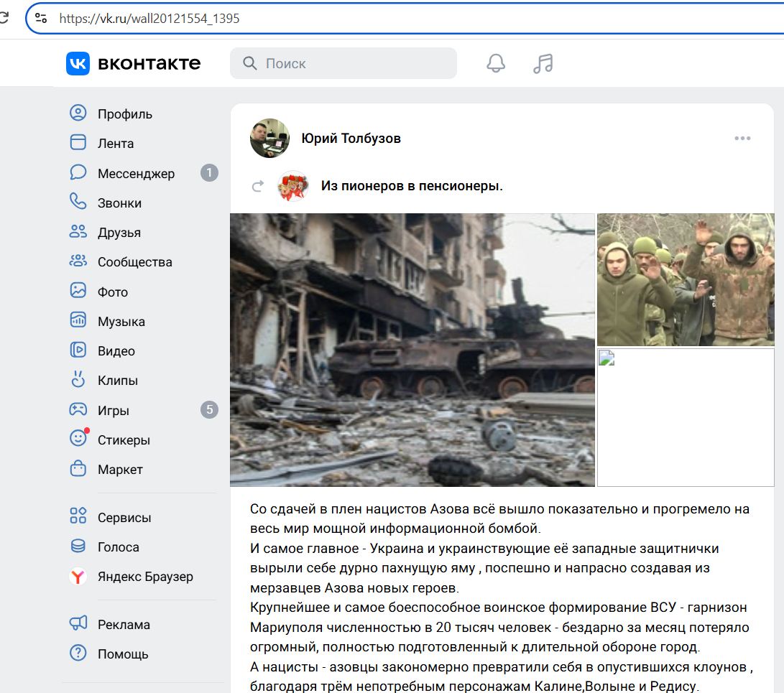Screen dimensions: 784x693
Task: Open the Видео section
Action: [x=116, y=350]
